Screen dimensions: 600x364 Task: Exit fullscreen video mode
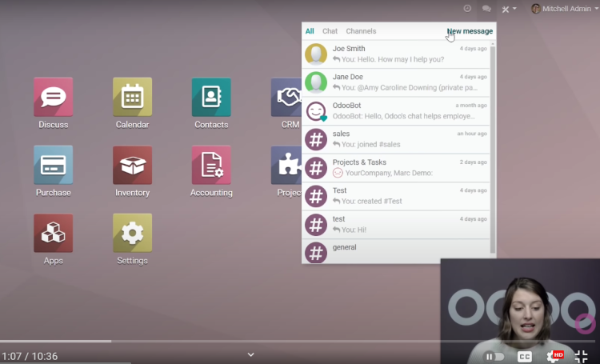coord(581,356)
